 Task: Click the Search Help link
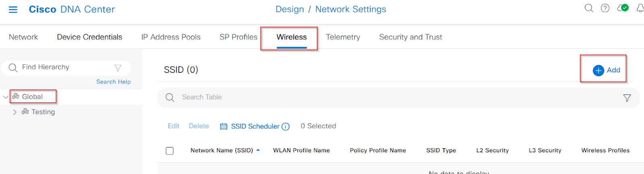coord(114,82)
